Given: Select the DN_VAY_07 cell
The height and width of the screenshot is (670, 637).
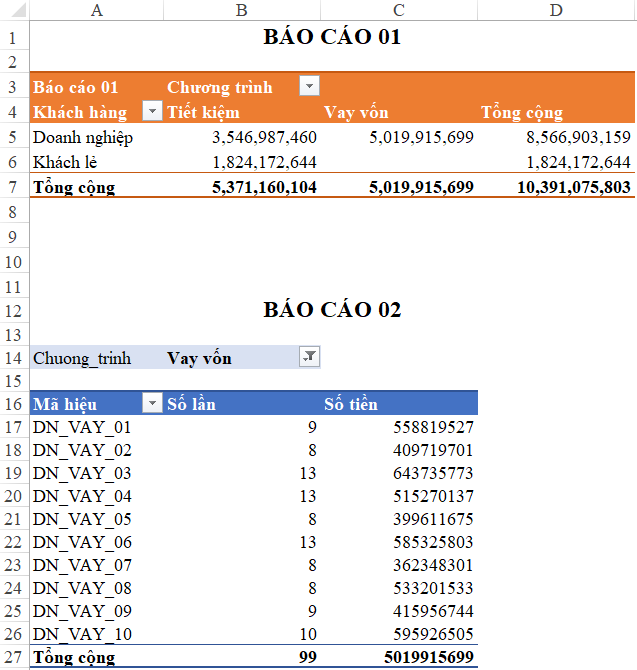Looking at the screenshot, I should point(82,566).
